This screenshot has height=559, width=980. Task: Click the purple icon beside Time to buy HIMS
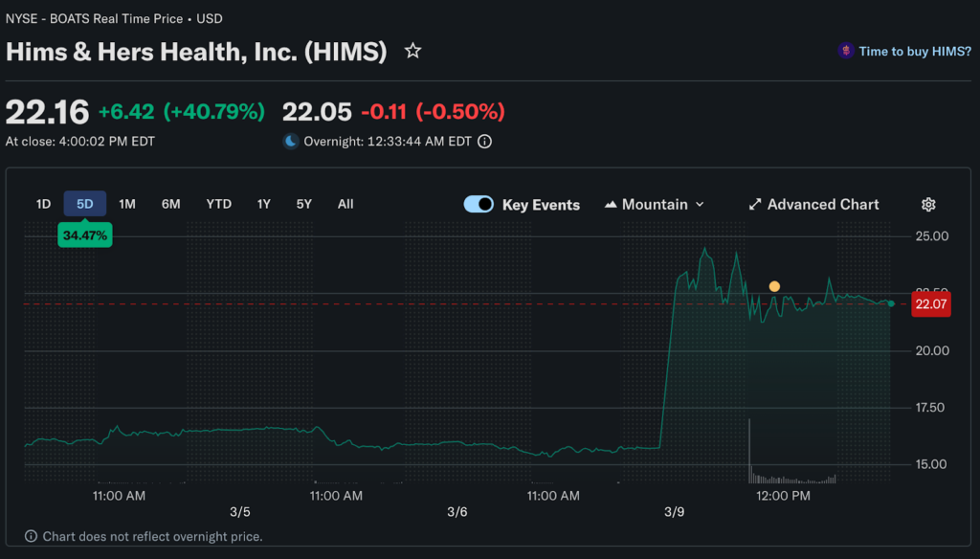pyautogui.click(x=845, y=52)
